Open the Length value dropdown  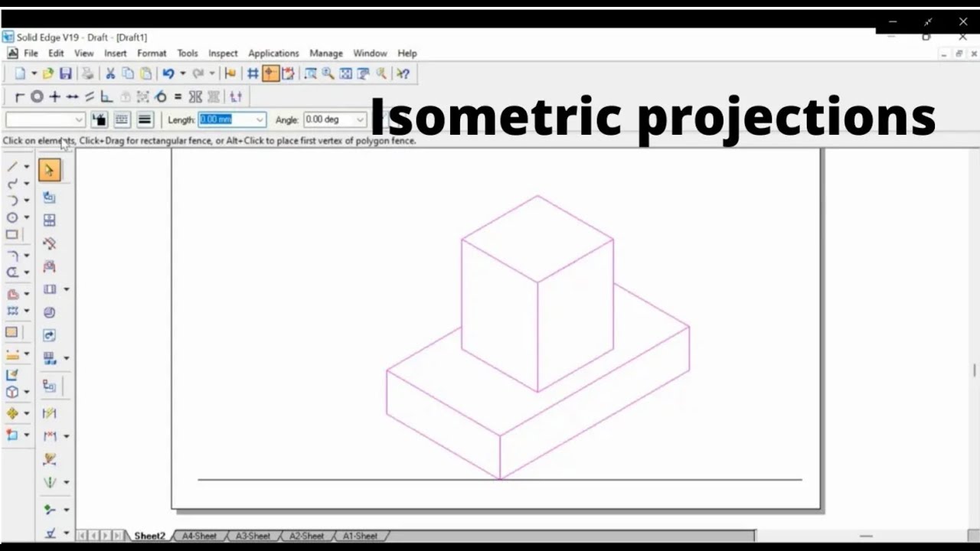pos(260,119)
